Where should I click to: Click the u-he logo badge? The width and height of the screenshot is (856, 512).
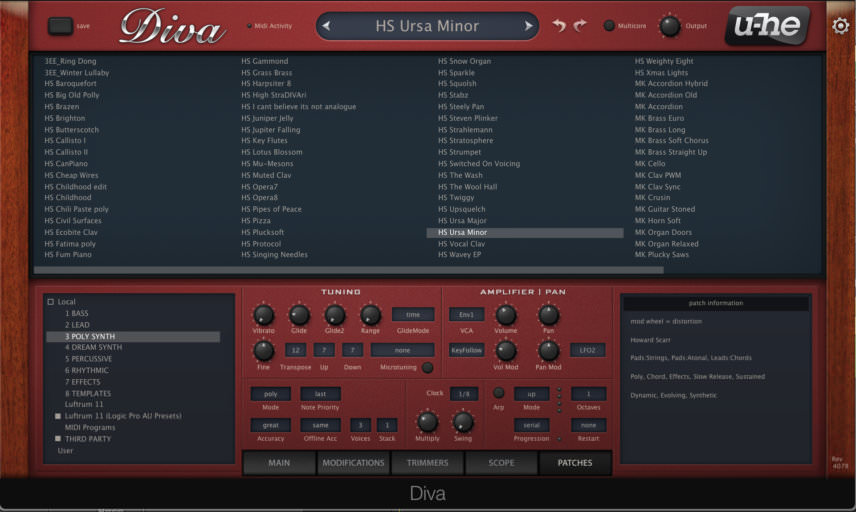pos(767,26)
